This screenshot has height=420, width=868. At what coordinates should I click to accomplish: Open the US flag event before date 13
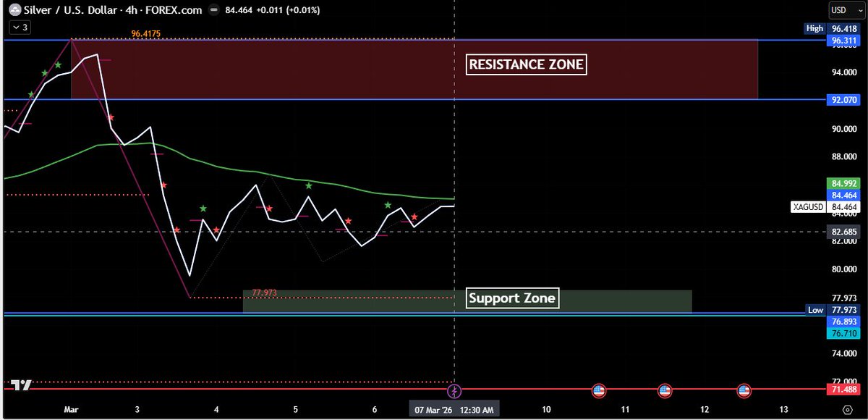744,391
